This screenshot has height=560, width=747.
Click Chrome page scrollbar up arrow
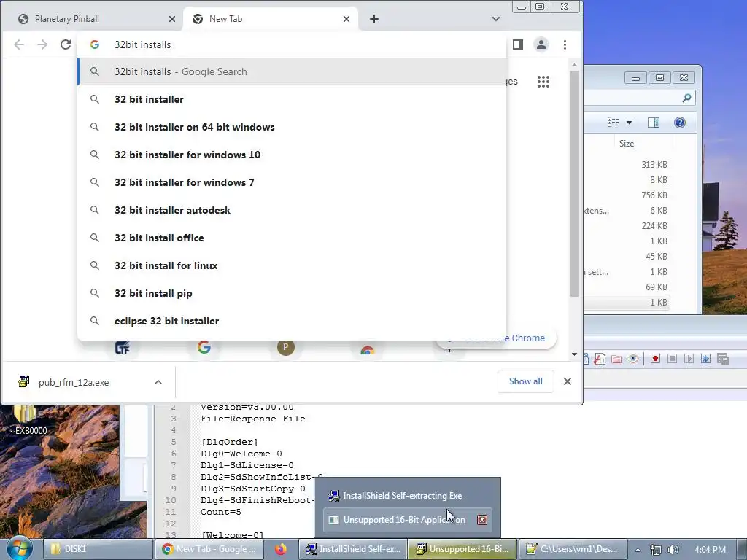click(x=574, y=65)
